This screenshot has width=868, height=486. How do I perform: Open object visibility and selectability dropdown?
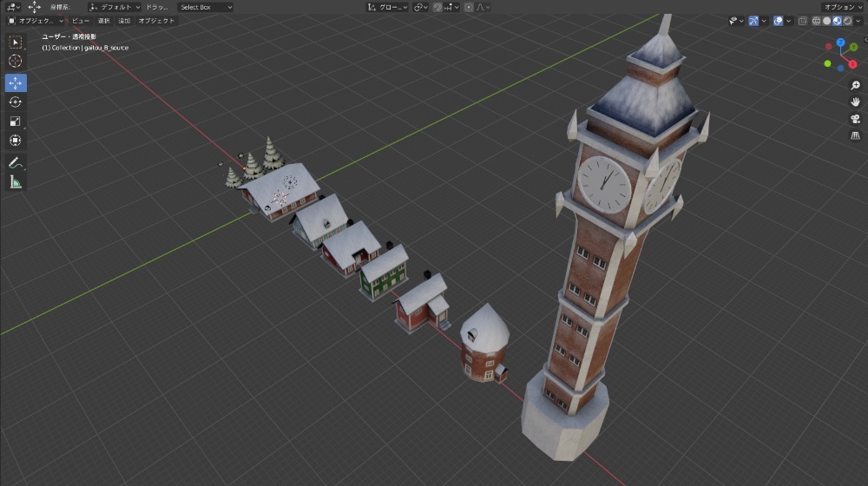(x=736, y=21)
